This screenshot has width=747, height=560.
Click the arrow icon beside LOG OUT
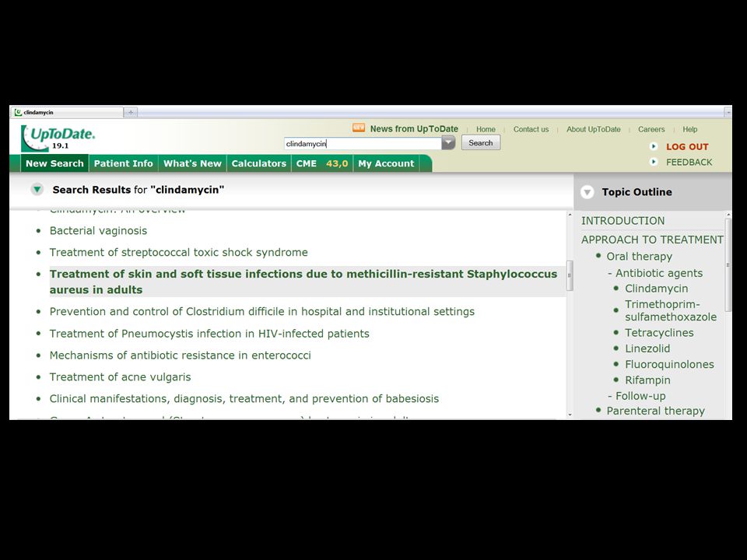(654, 147)
